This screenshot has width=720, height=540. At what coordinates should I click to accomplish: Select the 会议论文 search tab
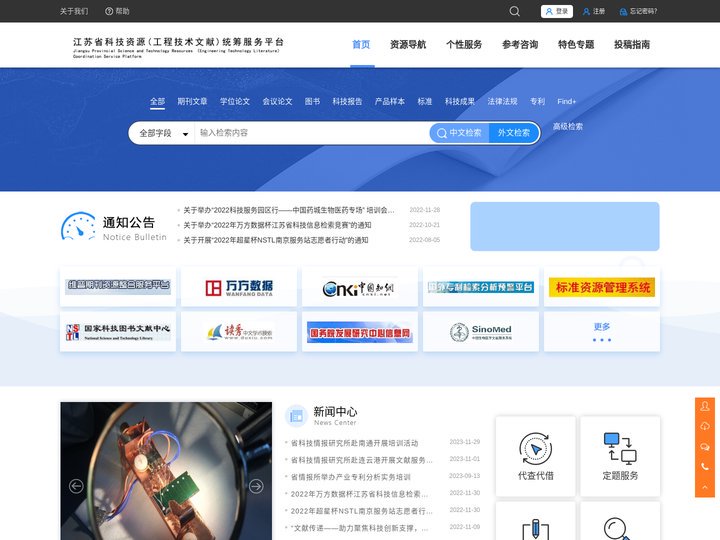tap(277, 101)
